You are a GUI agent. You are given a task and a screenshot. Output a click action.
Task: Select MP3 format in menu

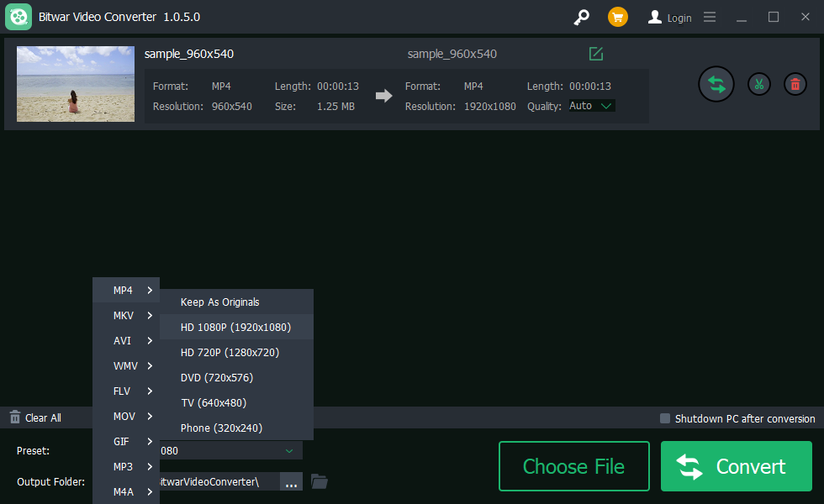(x=126, y=467)
